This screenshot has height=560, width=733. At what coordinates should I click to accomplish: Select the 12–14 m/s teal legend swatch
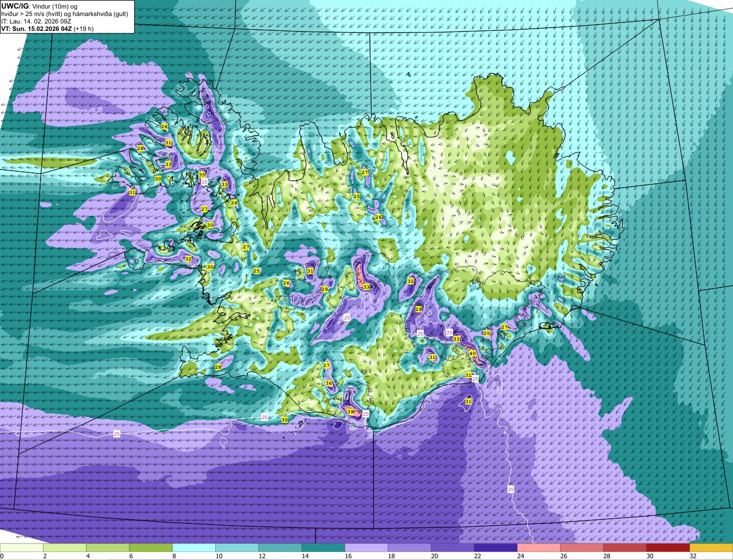click(x=281, y=548)
